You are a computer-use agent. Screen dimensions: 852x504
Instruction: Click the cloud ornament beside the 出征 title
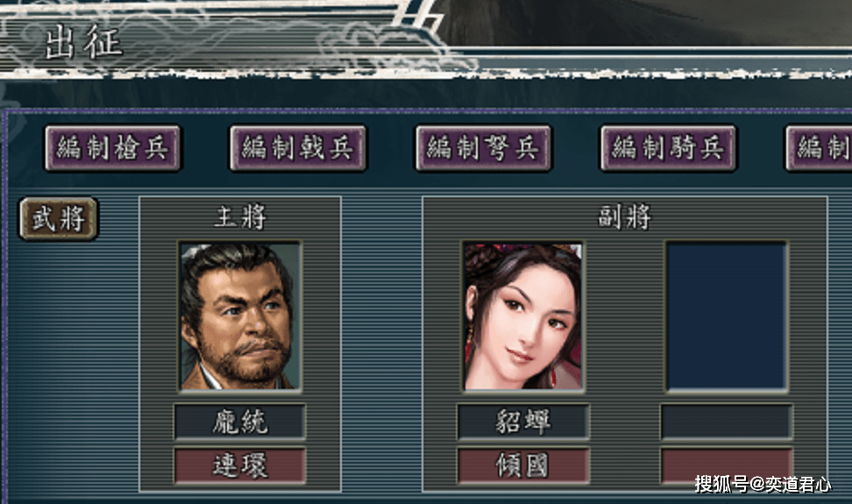(x=380, y=46)
